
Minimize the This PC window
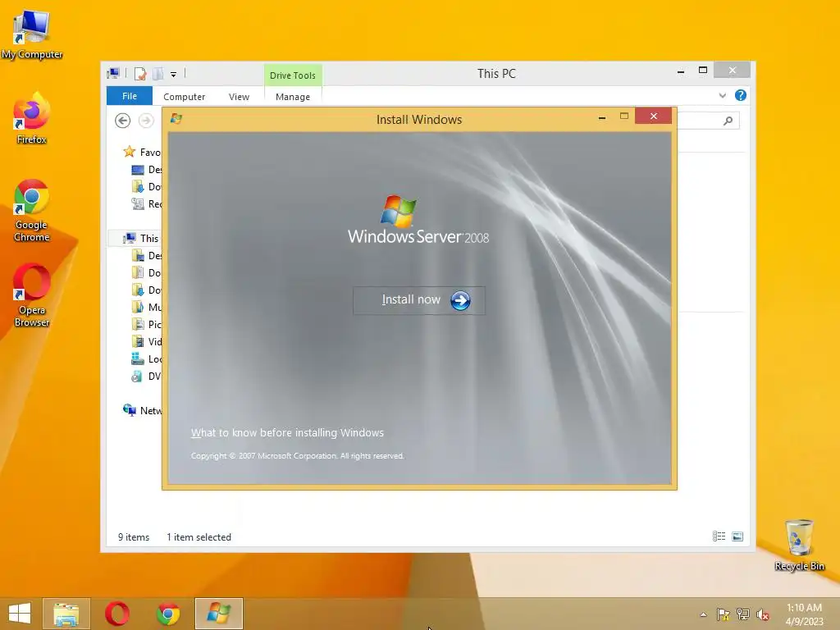(680, 71)
